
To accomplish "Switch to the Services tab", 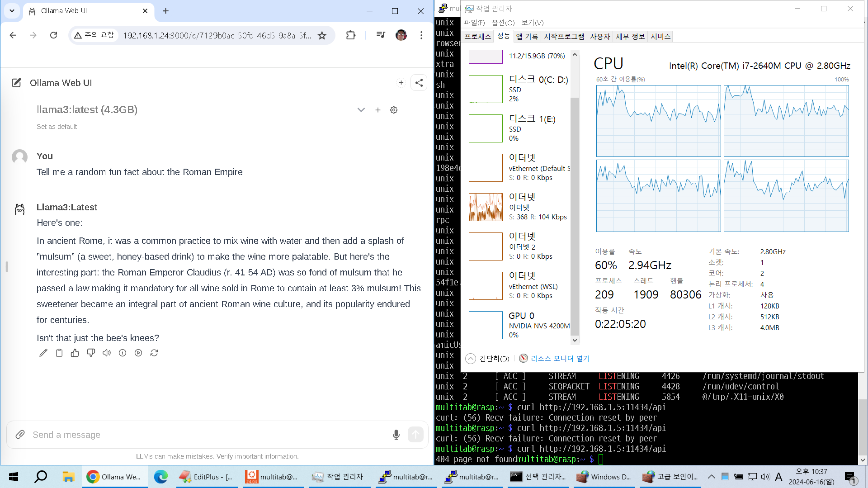I will tap(660, 37).
